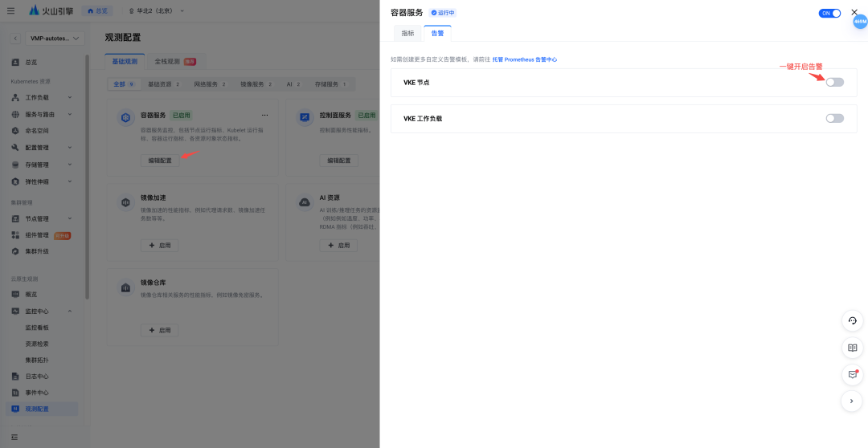Screen dimensions: 868x448
Task: Click the 火山引擎 logo
Action: [51, 10]
